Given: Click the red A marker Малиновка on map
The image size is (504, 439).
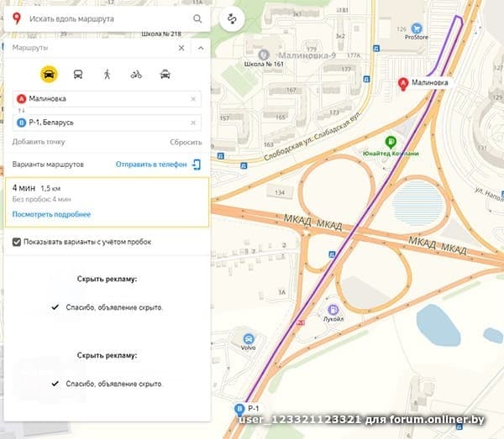Looking at the screenshot, I should click(403, 84).
